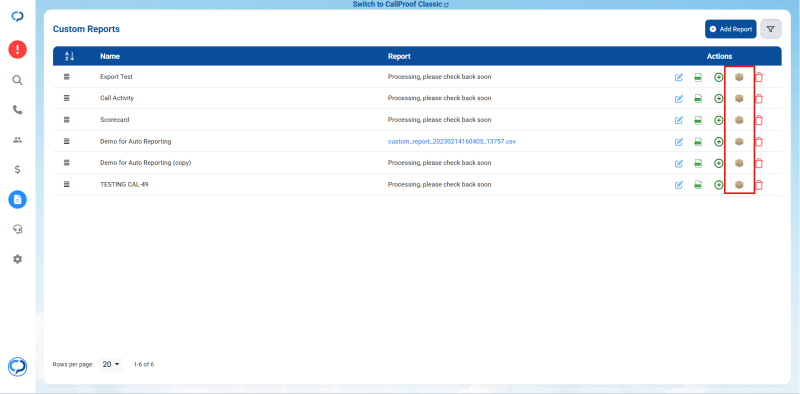The height and width of the screenshot is (394, 800).
Task: Open the search icon in the sidebar
Action: (17, 80)
